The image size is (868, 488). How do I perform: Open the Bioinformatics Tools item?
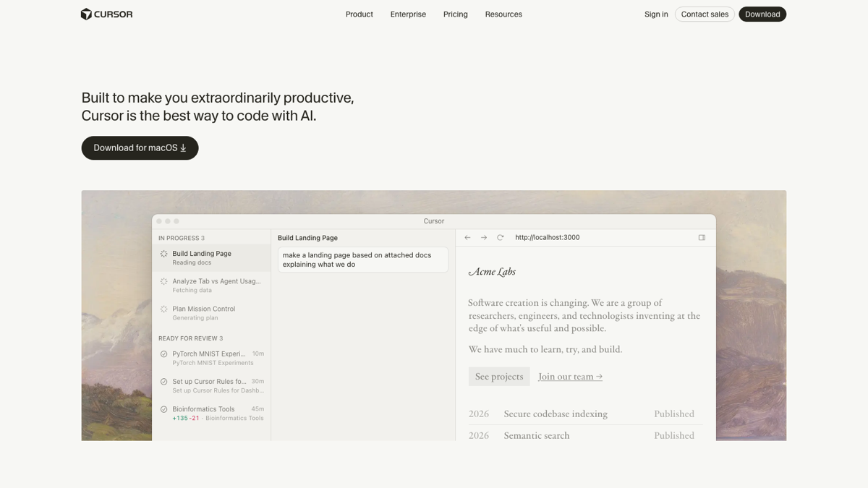[x=211, y=413]
